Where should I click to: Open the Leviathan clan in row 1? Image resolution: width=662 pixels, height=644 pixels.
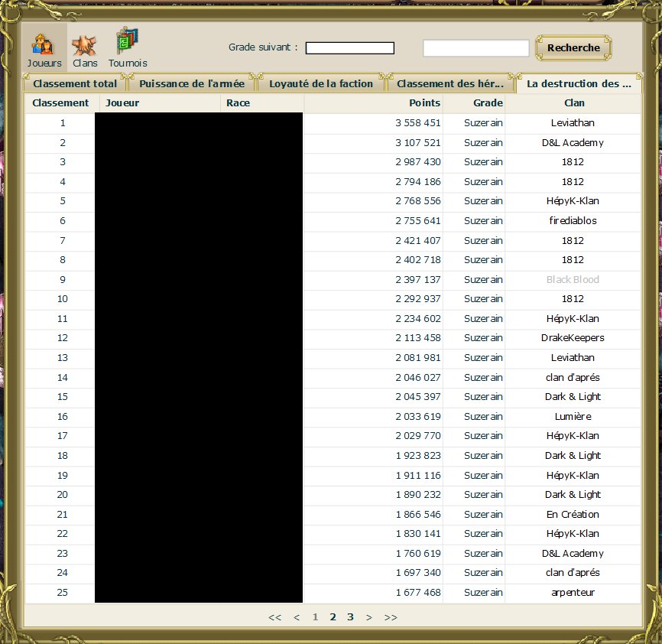(x=573, y=123)
